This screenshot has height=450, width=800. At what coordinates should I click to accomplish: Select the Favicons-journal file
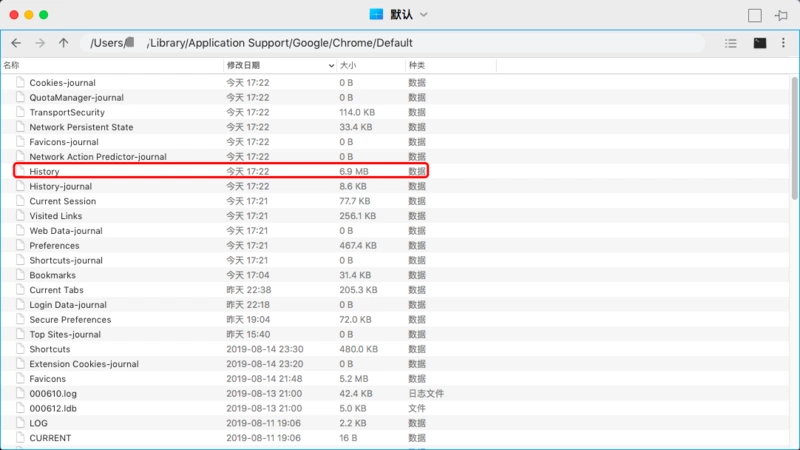point(64,142)
